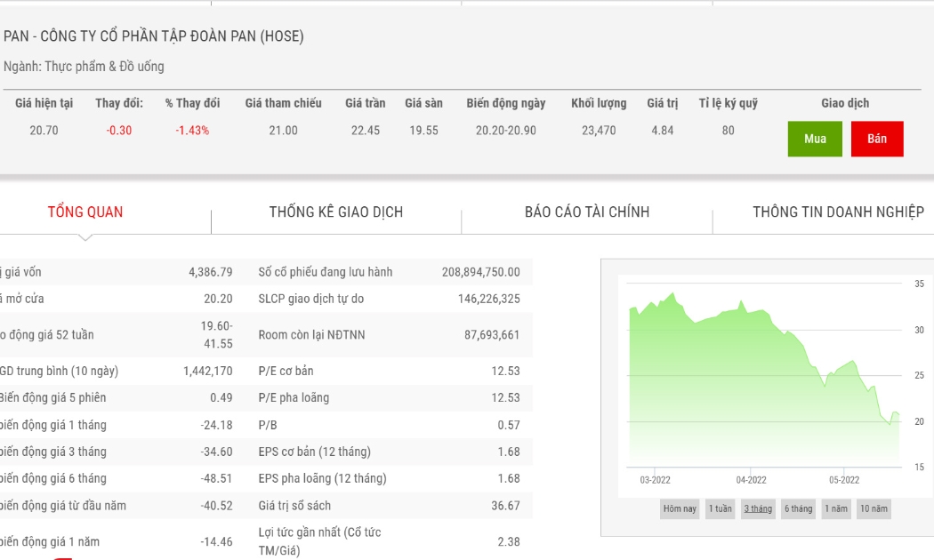Click the green price chart area
The width and height of the screenshot is (934, 560).
point(764,380)
